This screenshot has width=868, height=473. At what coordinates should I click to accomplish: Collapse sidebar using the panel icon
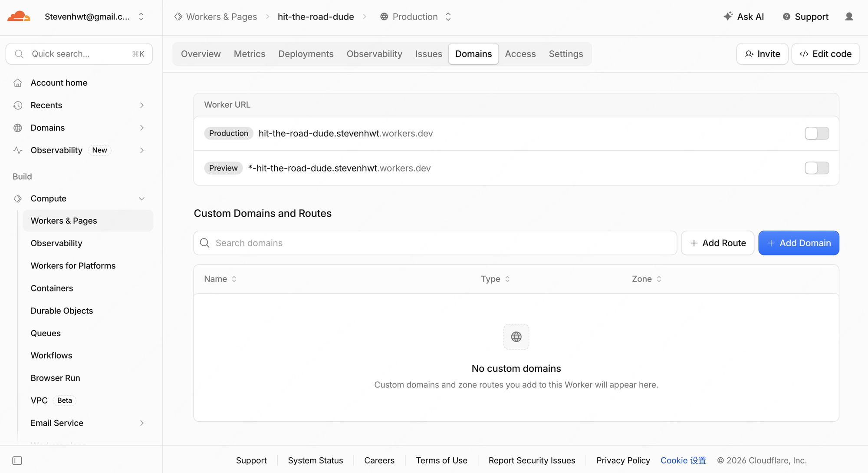tap(17, 460)
